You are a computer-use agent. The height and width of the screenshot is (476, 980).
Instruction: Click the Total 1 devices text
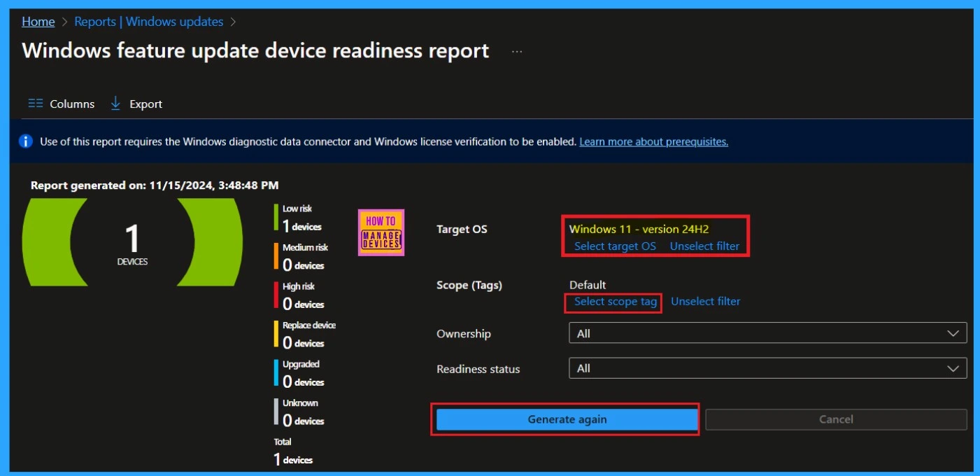point(293,451)
